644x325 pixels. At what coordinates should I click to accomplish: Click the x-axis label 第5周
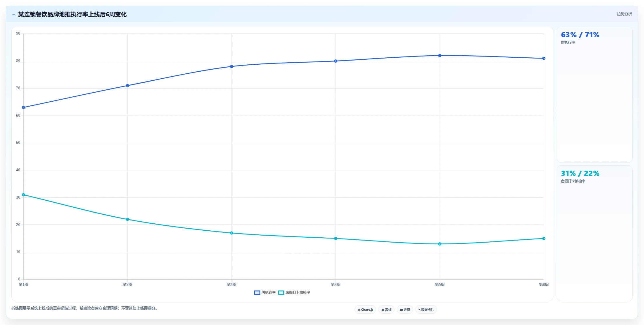tap(440, 285)
